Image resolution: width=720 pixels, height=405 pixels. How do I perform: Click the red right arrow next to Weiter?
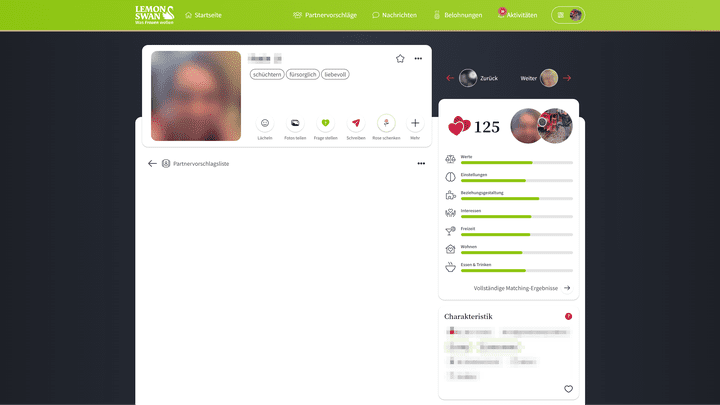pyautogui.click(x=567, y=78)
